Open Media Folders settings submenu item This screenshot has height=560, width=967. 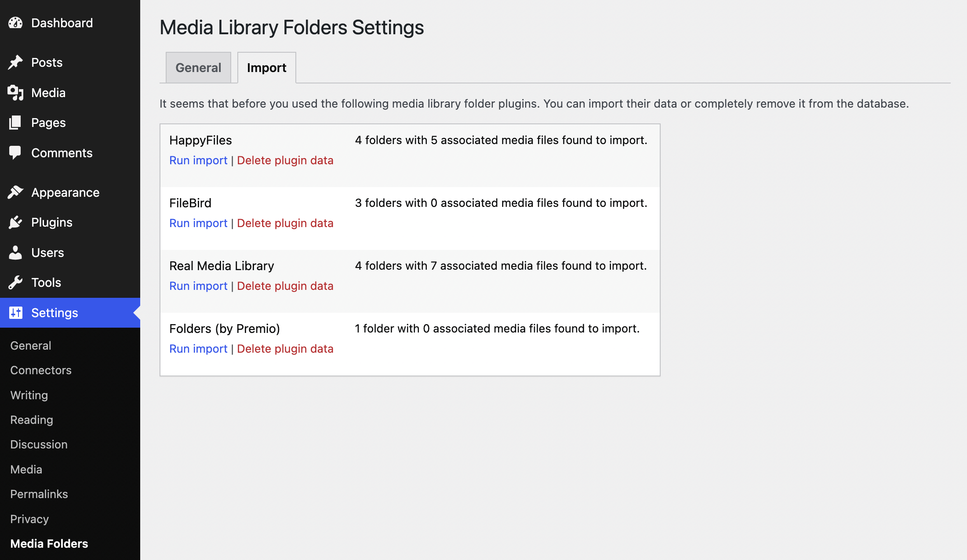(x=49, y=544)
